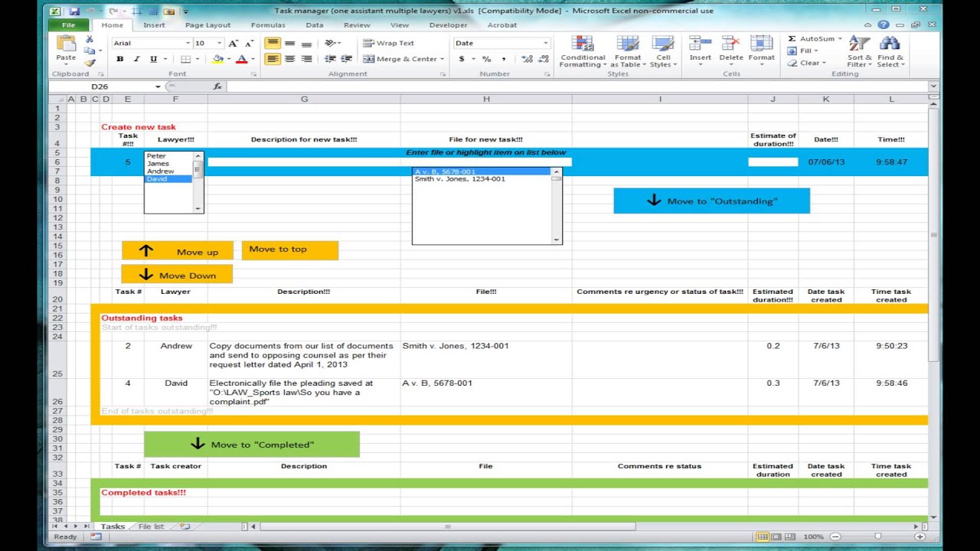The image size is (980, 551).
Task: Click the Move to "Completed" button
Action: click(252, 444)
